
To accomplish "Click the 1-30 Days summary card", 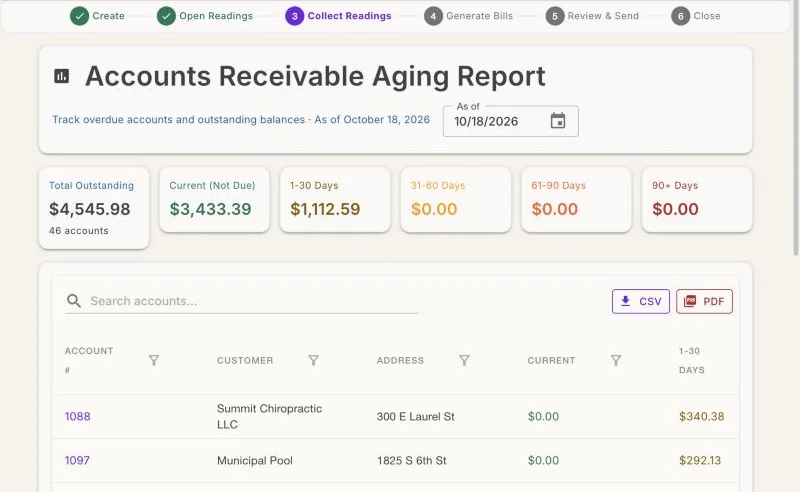I will click(x=335, y=200).
